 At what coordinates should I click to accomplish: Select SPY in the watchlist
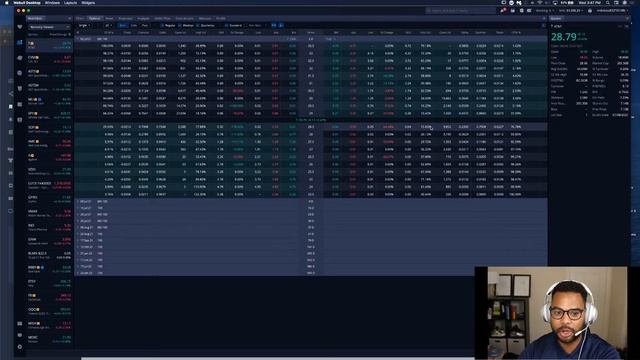tap(49, 115)
